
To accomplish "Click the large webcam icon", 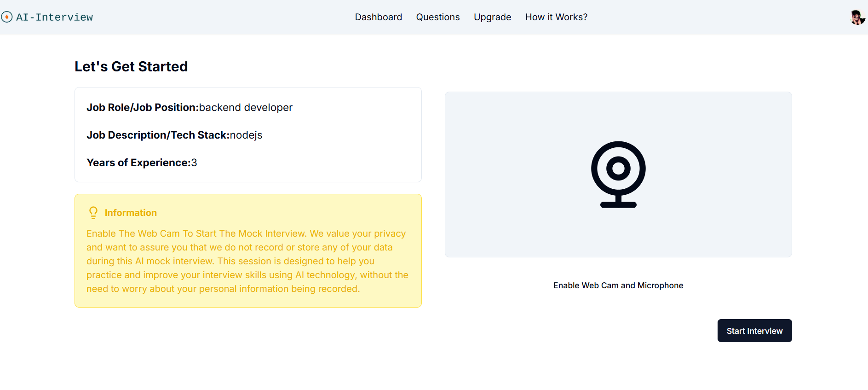I will 618,174.
